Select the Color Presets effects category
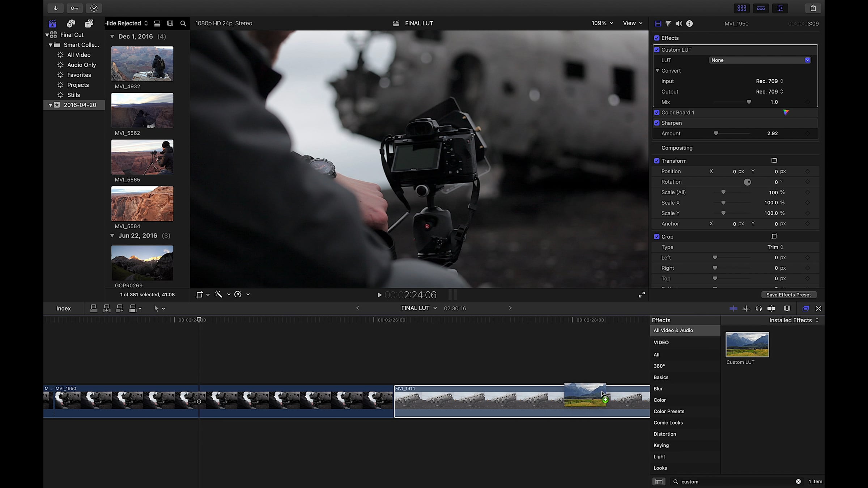The width and height of the screenshot is (868, 488). 669,411
